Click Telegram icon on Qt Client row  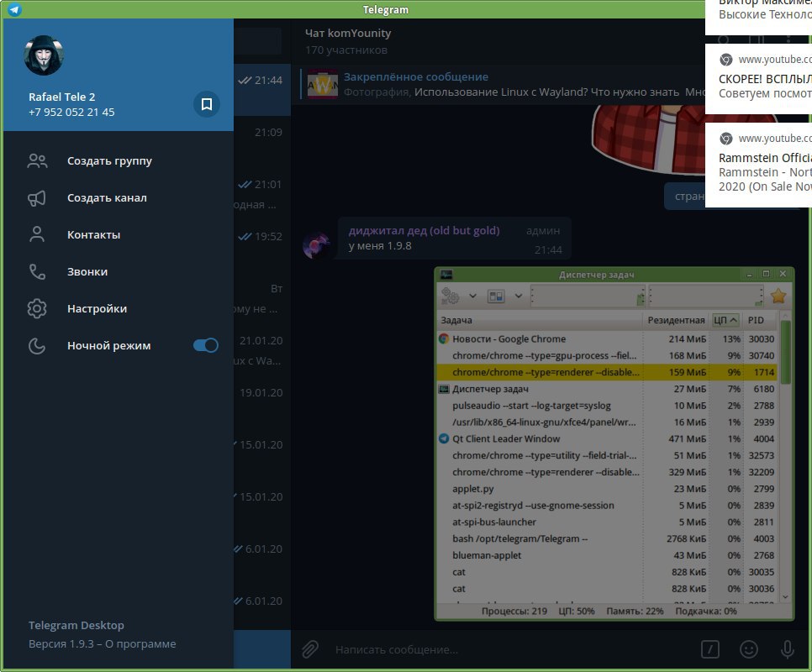444,438
